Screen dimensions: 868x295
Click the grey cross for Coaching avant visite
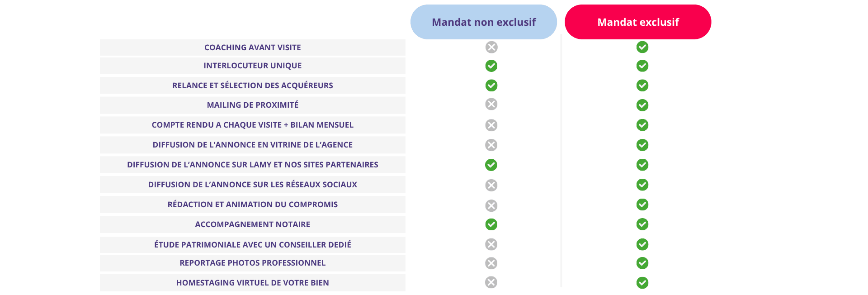click(491, 47)
